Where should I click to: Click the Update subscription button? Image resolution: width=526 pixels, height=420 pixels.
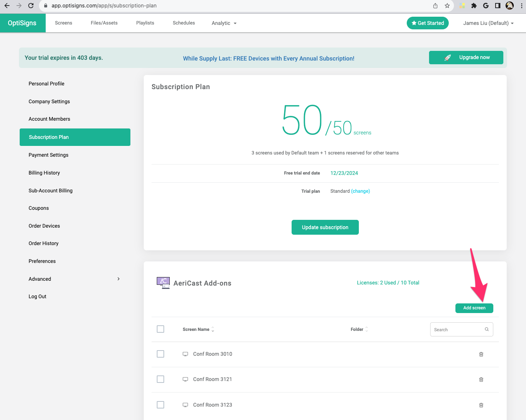pyautogui.click(x=325, y=227)
